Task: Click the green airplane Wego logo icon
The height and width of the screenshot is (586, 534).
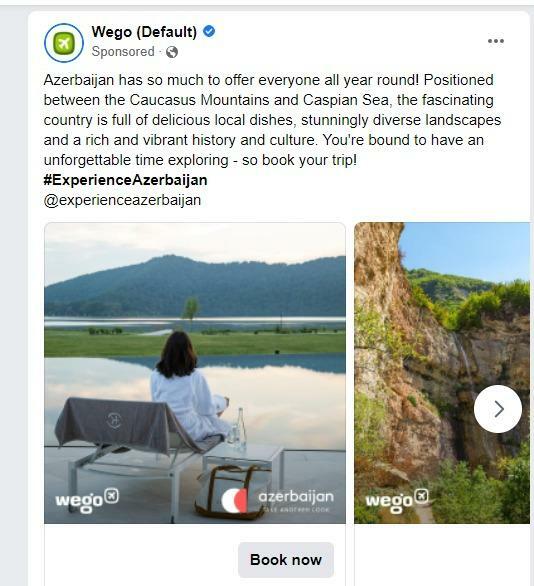Action: (x=64, y=43)
